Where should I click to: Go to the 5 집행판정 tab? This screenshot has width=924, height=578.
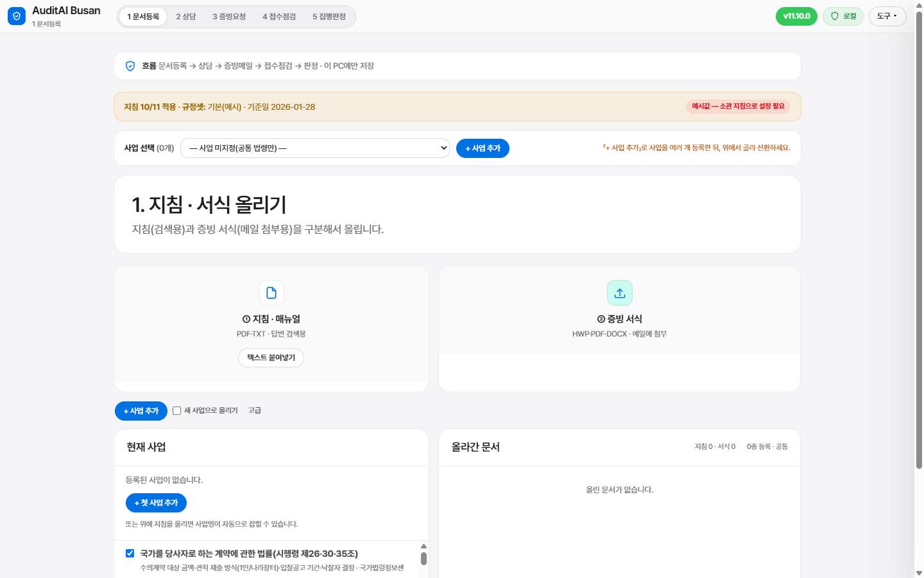(329, 17)
